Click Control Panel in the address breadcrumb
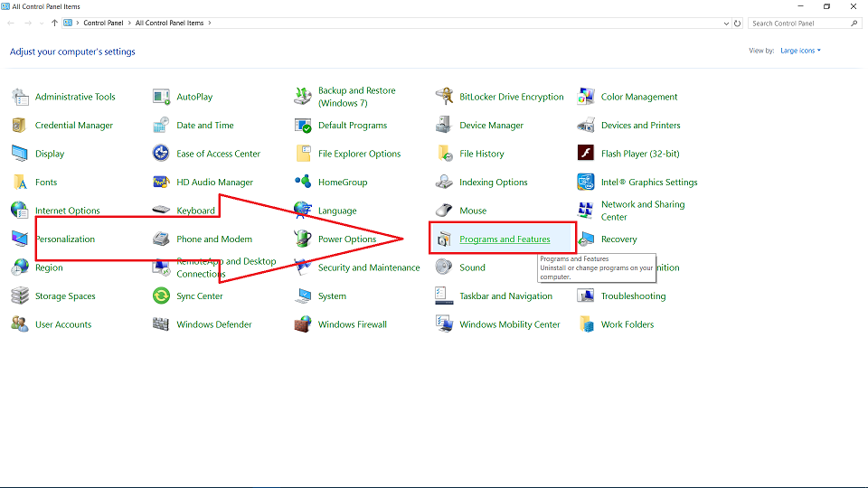Image resolution: width=868 pixels, height=488 pixels. pos(105,23)
